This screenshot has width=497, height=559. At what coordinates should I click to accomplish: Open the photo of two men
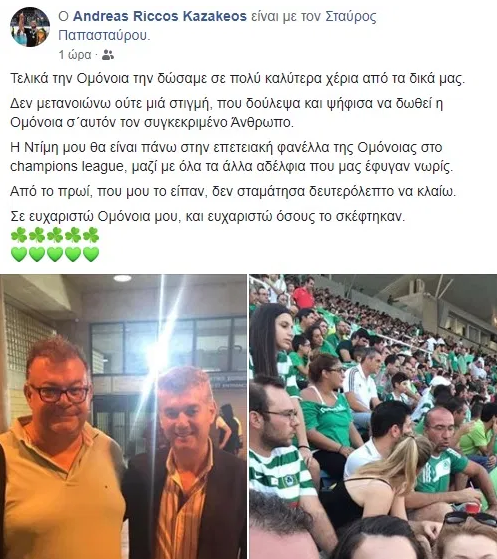123,416
